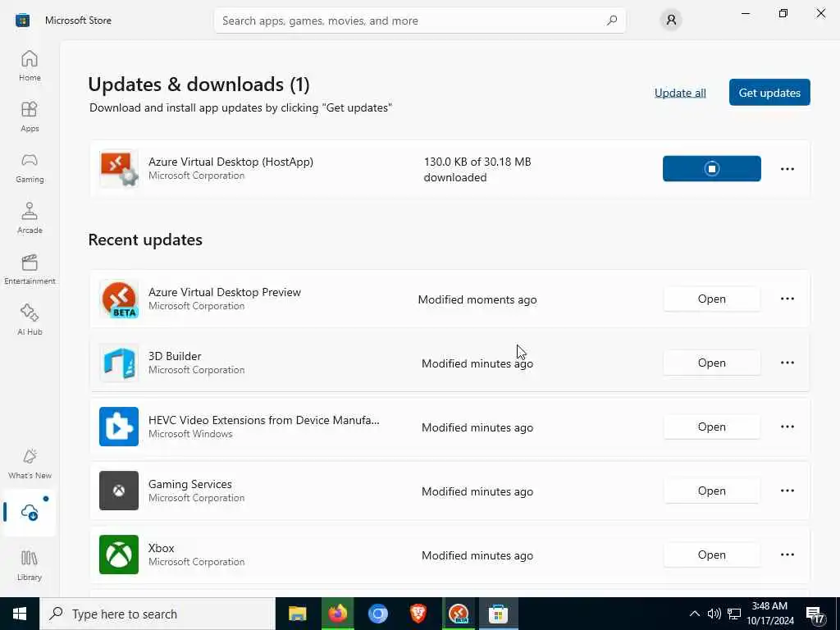
Task: Click the Microsoft Store logo icon
Action: point(22,21)
